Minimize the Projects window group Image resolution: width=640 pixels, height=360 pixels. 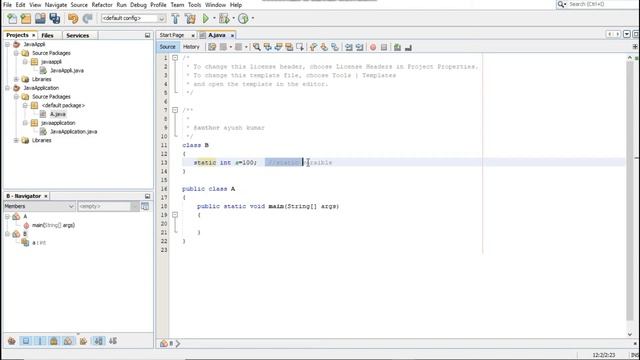click(x=147, y=36)
